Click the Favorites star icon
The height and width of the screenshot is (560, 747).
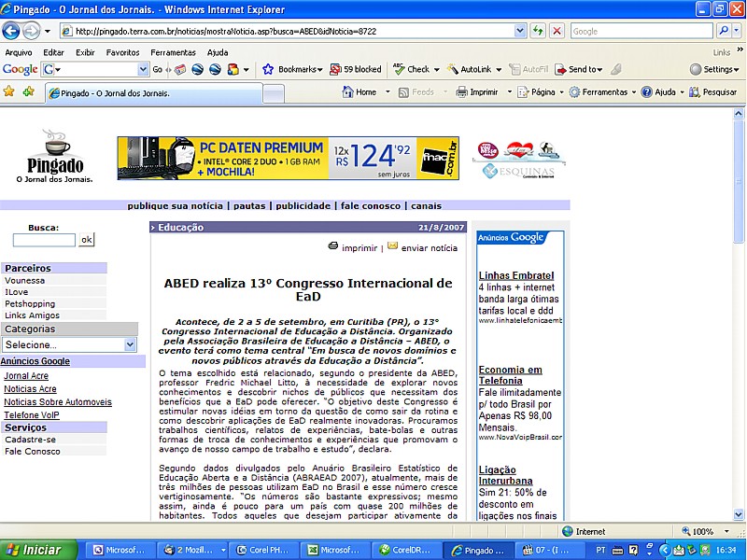(9, 91)
